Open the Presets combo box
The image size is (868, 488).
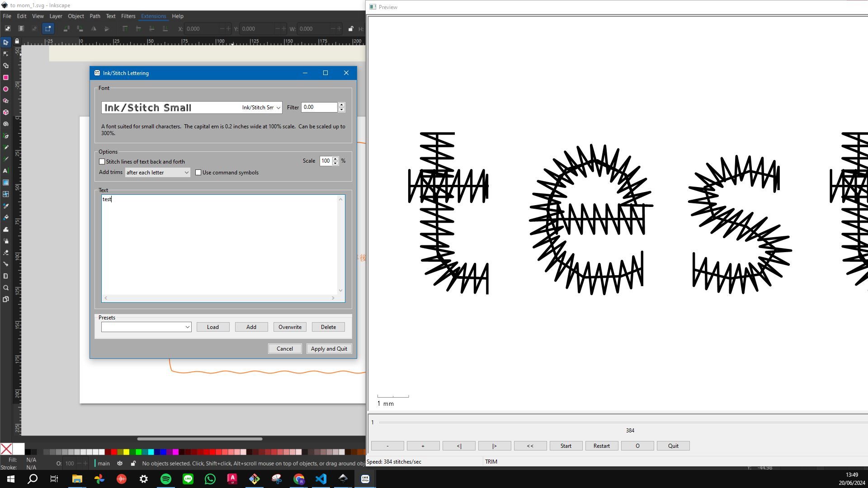(146, 327)
